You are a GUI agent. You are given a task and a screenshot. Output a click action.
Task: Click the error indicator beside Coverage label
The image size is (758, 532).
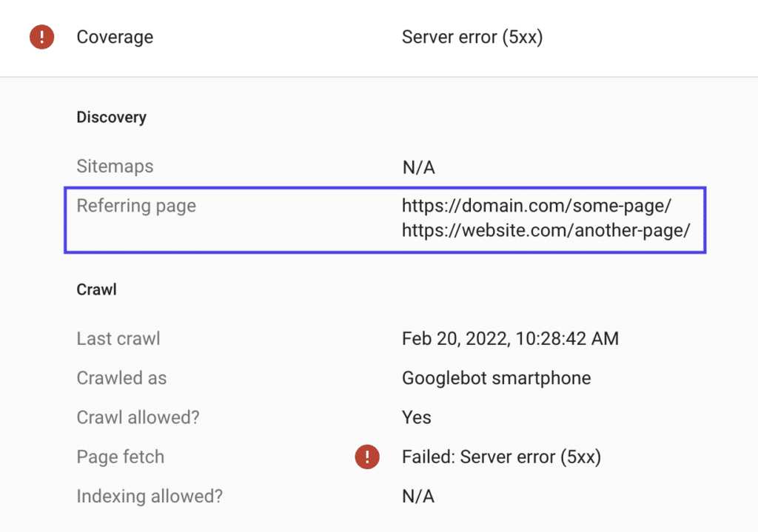pyautogui.click(x=41, y=36)
